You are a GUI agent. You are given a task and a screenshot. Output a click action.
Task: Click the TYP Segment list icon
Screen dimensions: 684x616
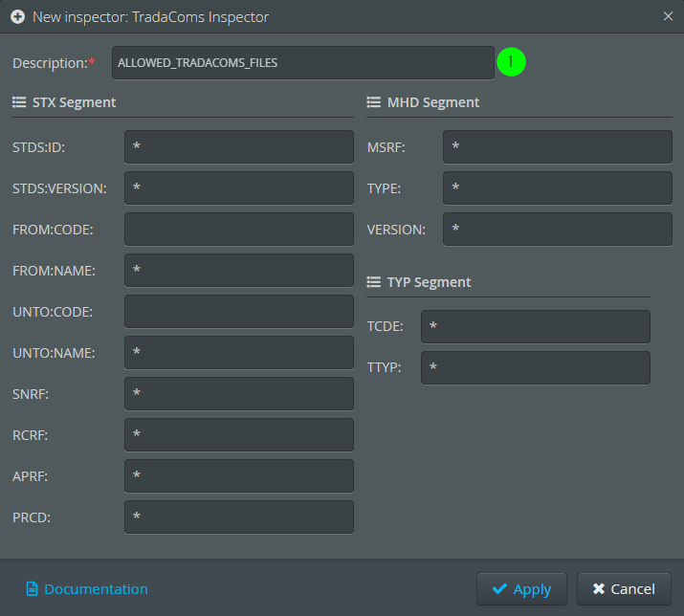(x=374, y=282)
